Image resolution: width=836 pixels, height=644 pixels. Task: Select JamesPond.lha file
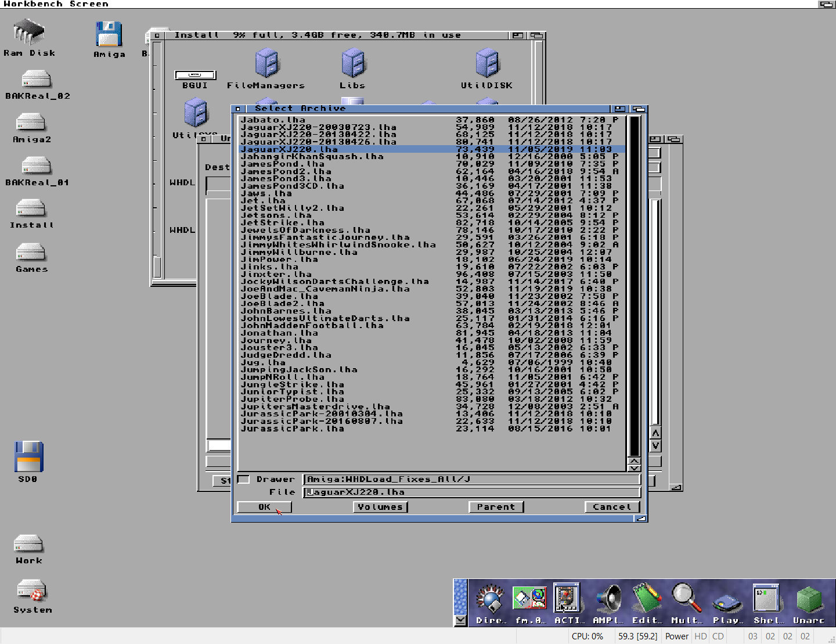point(432,164)
